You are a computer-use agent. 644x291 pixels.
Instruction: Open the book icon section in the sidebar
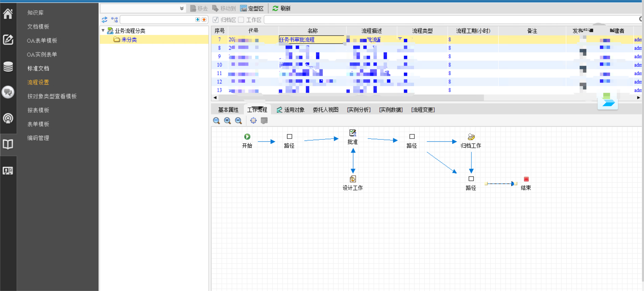pos(8,144)
